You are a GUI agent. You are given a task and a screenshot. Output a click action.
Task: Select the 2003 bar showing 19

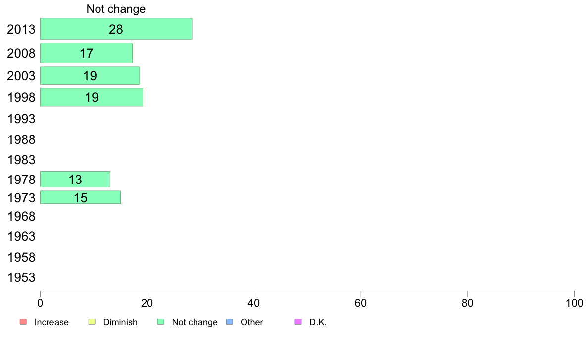(x=90, y=75)
